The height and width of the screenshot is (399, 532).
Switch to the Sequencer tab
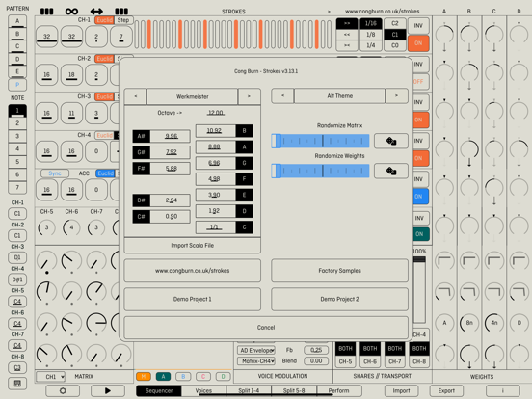click(x=159, y=391)
